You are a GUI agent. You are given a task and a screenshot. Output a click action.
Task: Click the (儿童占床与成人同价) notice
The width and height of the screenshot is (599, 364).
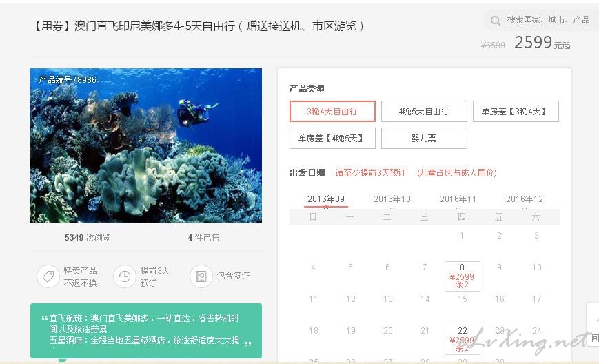[457, 173]
